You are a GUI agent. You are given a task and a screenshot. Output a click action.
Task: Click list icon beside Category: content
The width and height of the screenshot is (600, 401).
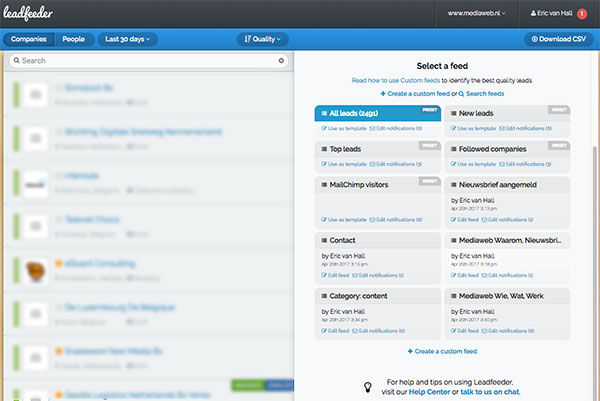pos(324,296)
